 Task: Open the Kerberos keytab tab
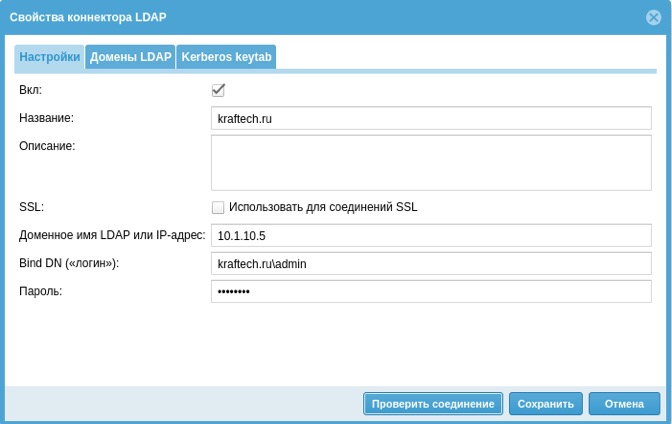point(226,57)
